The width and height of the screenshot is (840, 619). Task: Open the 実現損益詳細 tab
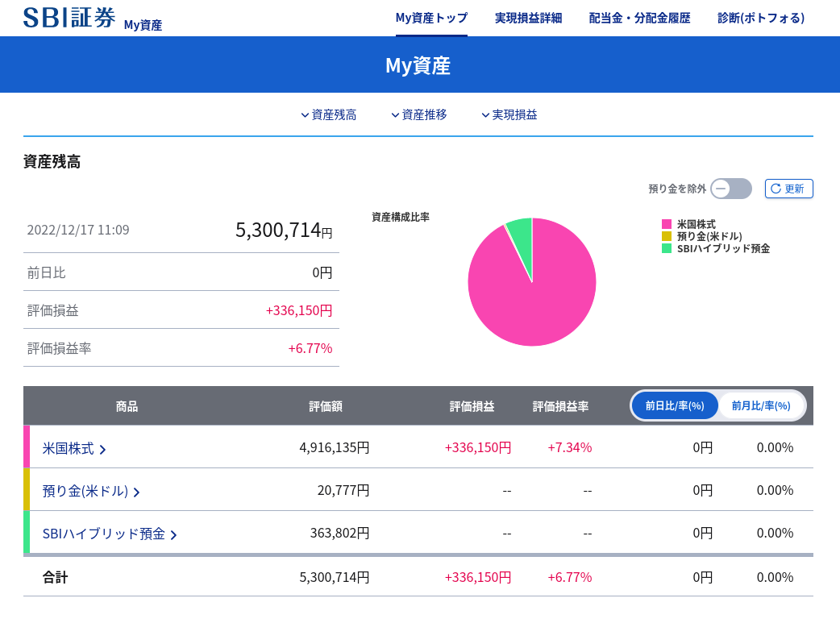[528, 19]
